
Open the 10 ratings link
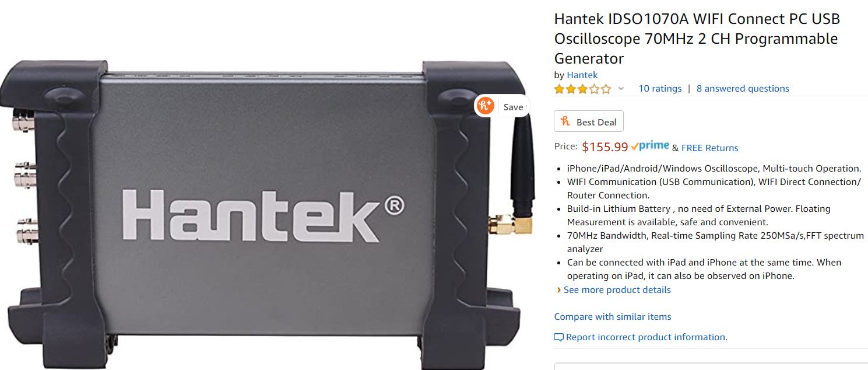660,89
